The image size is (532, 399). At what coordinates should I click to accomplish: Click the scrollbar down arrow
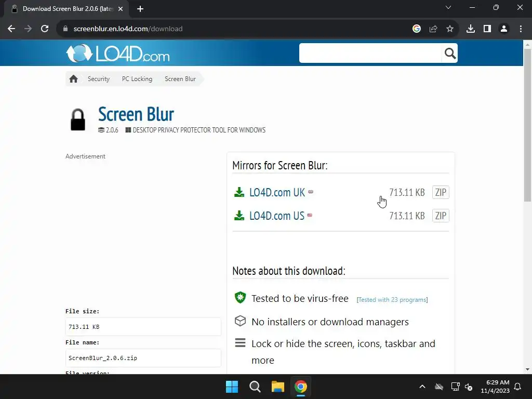pyautogui.click(x=528, y=369)
